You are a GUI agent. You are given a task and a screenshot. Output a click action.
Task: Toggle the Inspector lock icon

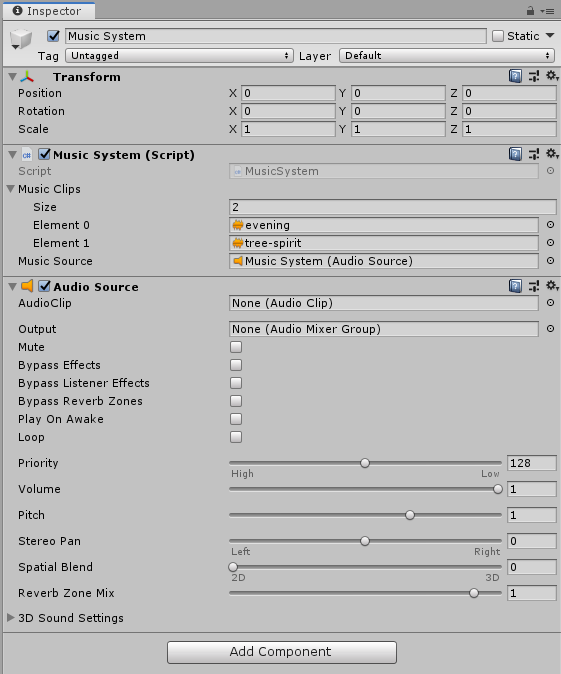[x=530, y=11]
